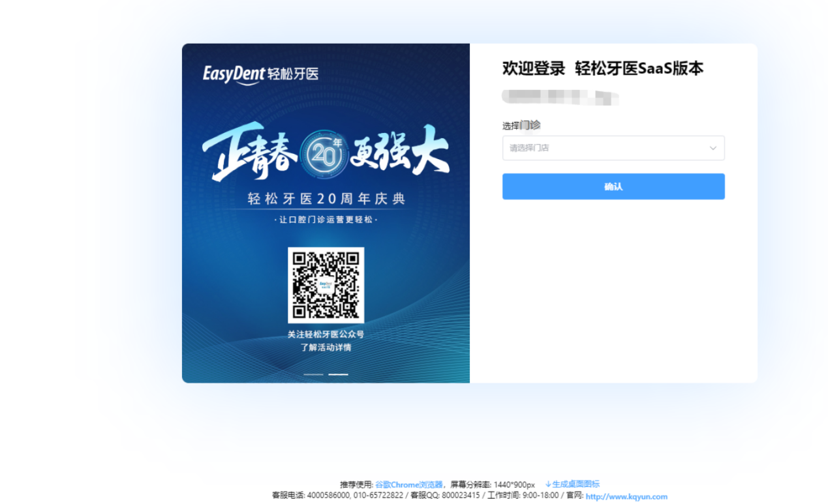
Task: Click the 欢迎登录 轻松牙医SaaS版本 heading
Action: (x=602, y=68)
